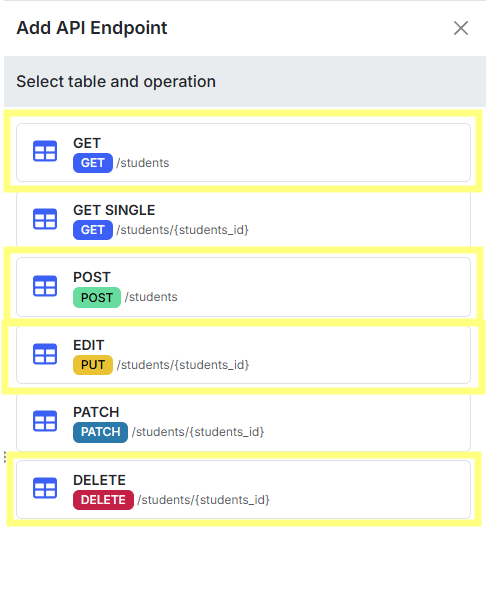
Task: Click the table icon beside GET /students
Action: click(x=45, y=151)
